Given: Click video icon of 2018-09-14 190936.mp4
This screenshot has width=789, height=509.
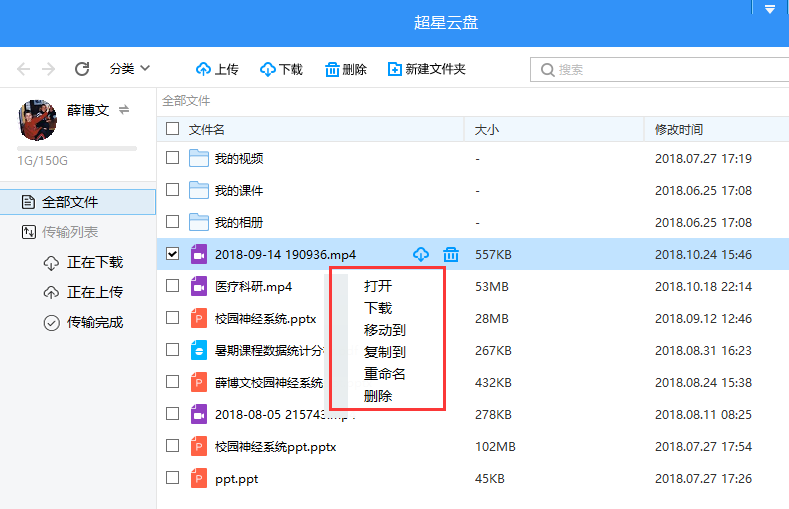Looking at the screenshot, I should (199, 254).
